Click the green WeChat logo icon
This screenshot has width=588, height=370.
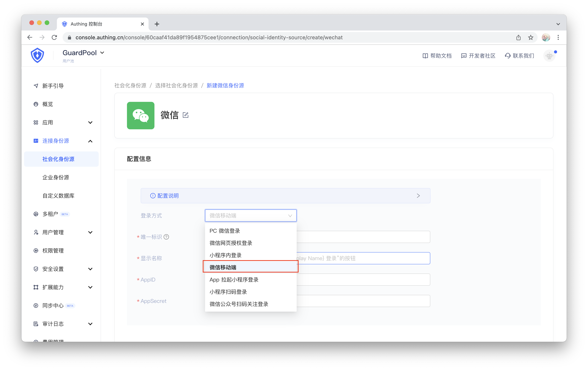pyautogui.click(x=140, y=115)
